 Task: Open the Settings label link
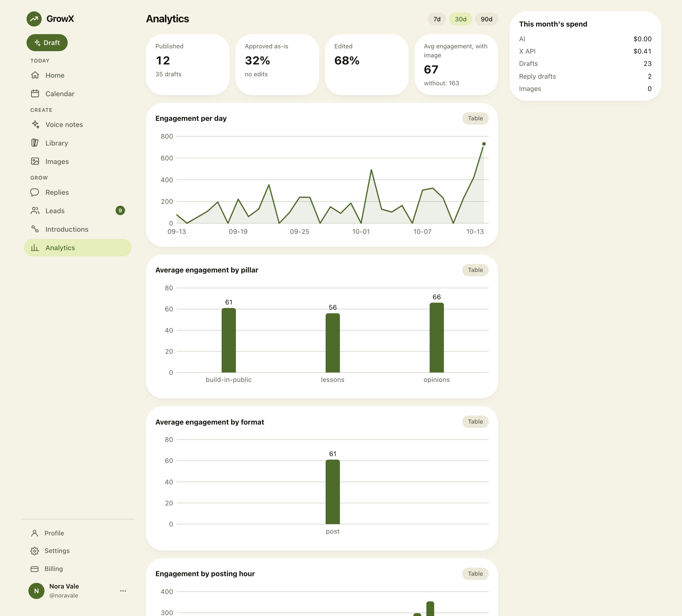click(57, 551)
